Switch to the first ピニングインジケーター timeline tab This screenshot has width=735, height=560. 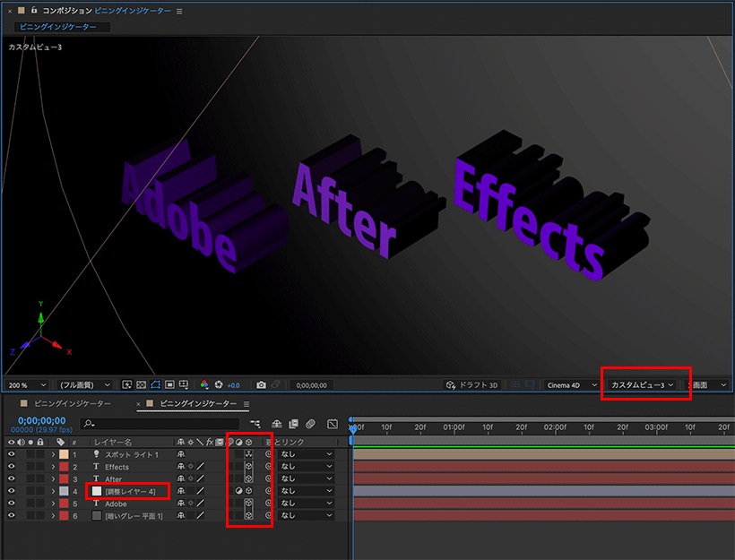click(x=73, y=403)
